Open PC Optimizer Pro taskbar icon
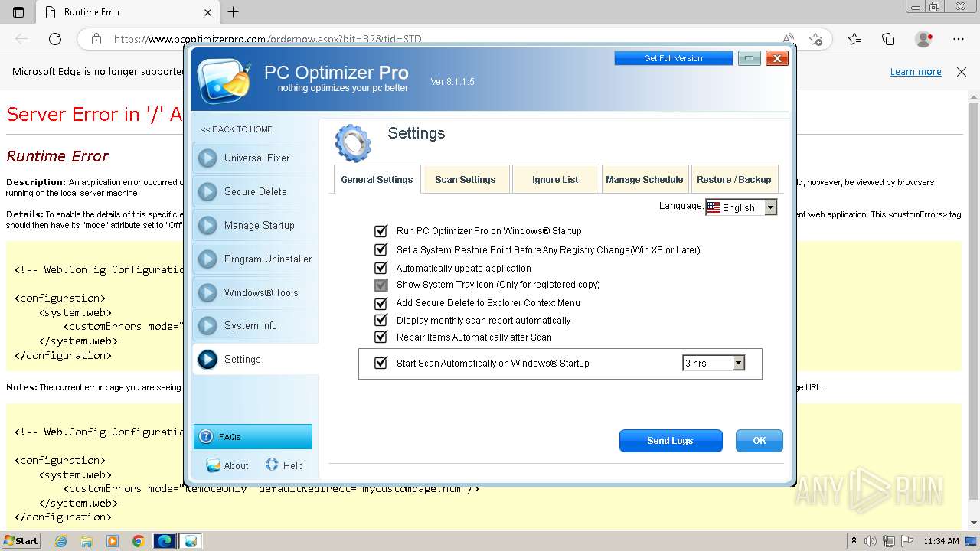Image resolution: width=980 pixels, height=551 pixels. (x=191, y=541)
